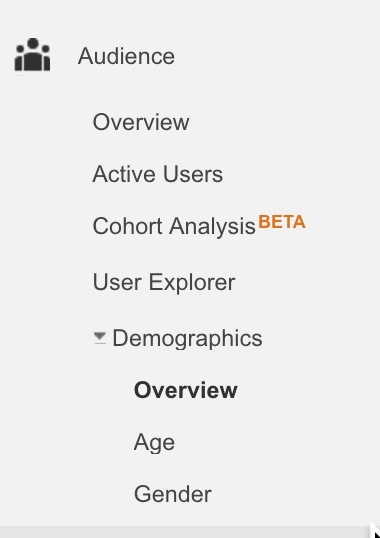Viewport: 380px width, 538px height.
Task: Click the word Users in Active Users
Action: coord(193,174)
